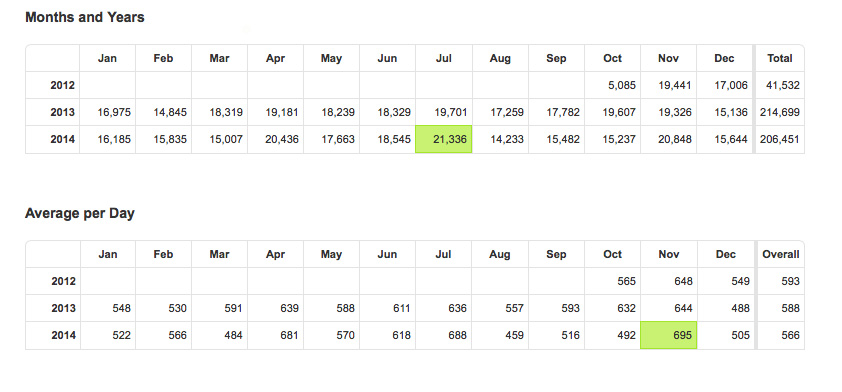Click the Total column header
This screenshot has height=392, width=842.
pos(780,58)
